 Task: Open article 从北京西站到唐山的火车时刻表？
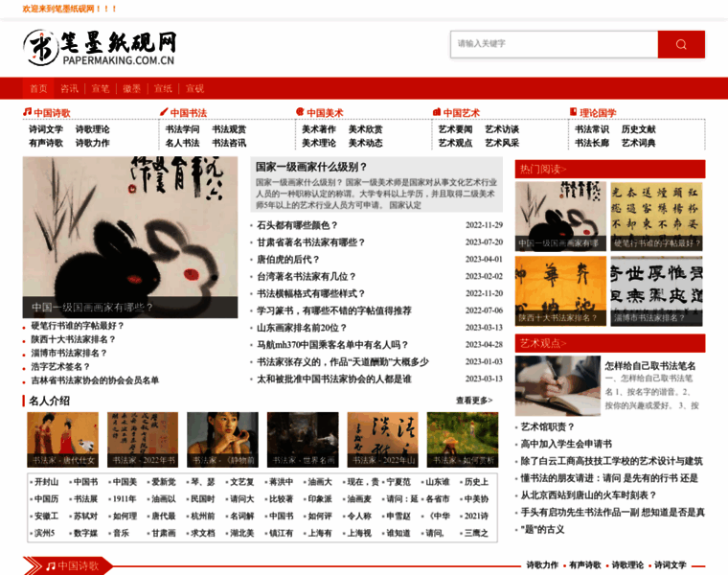(x=589, y=495)
